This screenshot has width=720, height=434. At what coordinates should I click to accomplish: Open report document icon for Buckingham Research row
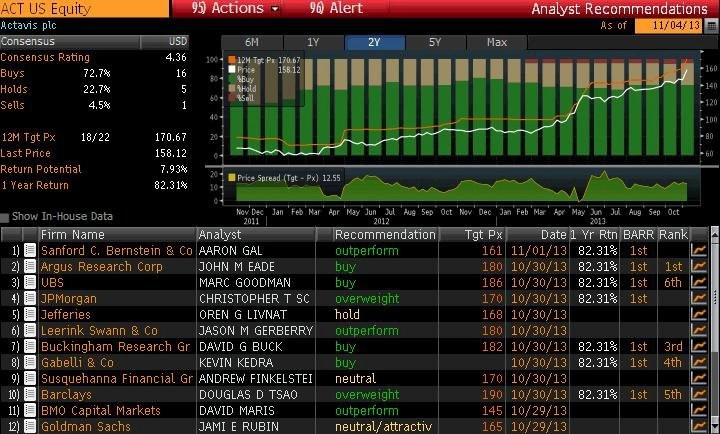point(30,347)
